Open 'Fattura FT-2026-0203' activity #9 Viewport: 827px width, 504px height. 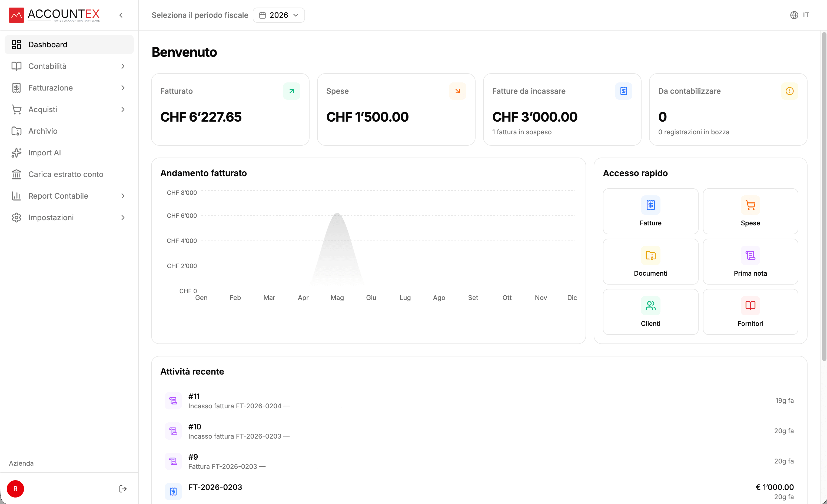pyautogui.click(x=479, y=461)
